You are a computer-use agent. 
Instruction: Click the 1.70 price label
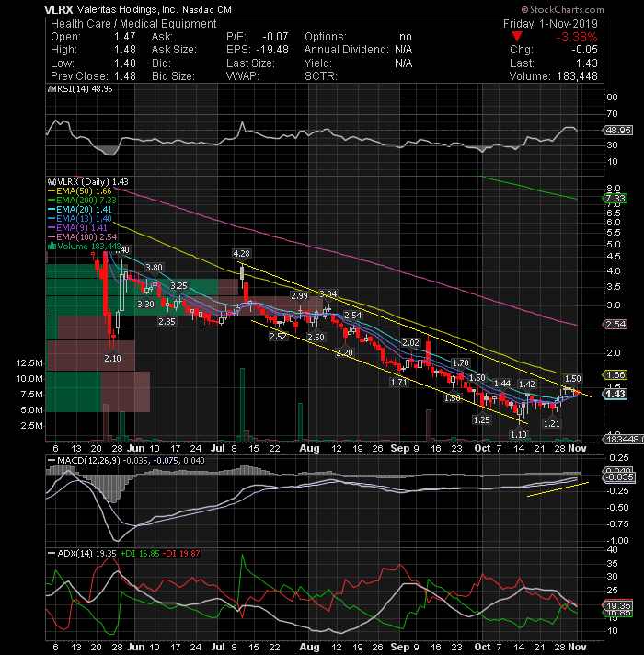click(461, 363)
